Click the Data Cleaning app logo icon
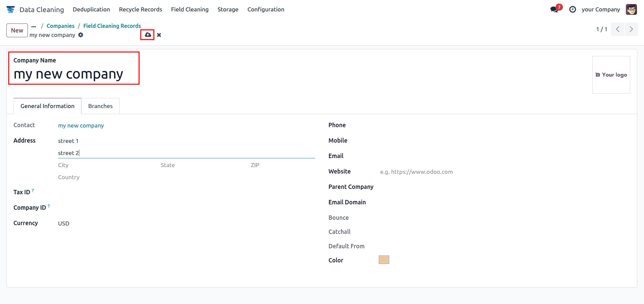Viewport: 644px width, 304px height. [10, 9]
